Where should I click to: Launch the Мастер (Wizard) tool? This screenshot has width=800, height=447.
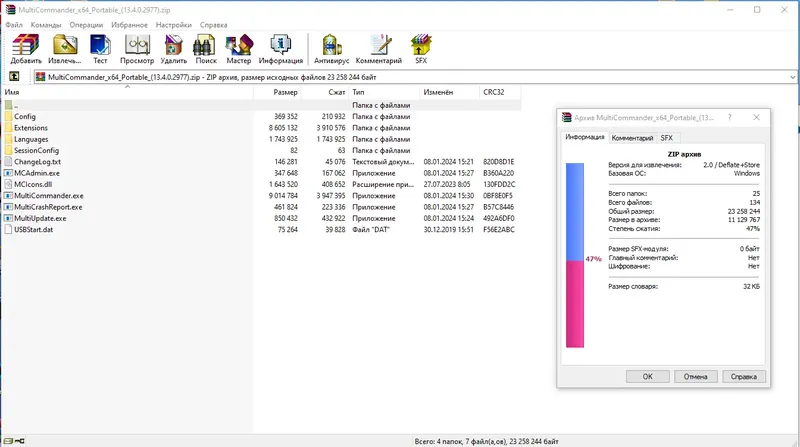(239, 45)
